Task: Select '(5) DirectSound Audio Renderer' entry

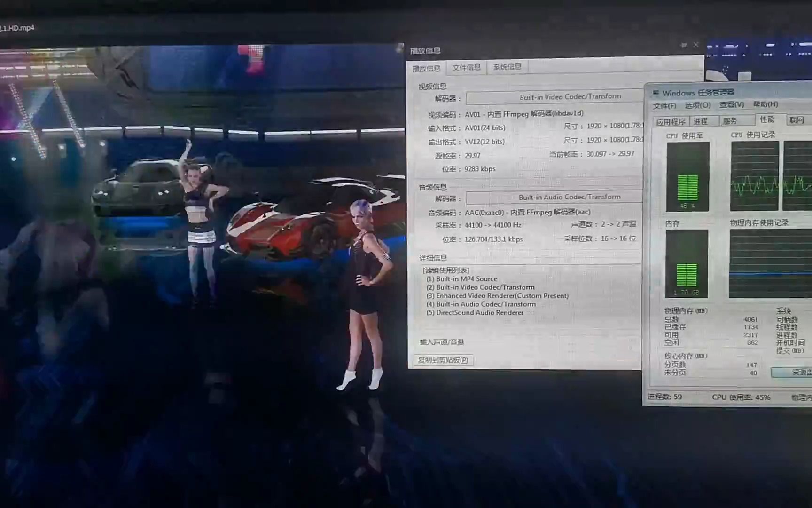Action: [475, 313]
